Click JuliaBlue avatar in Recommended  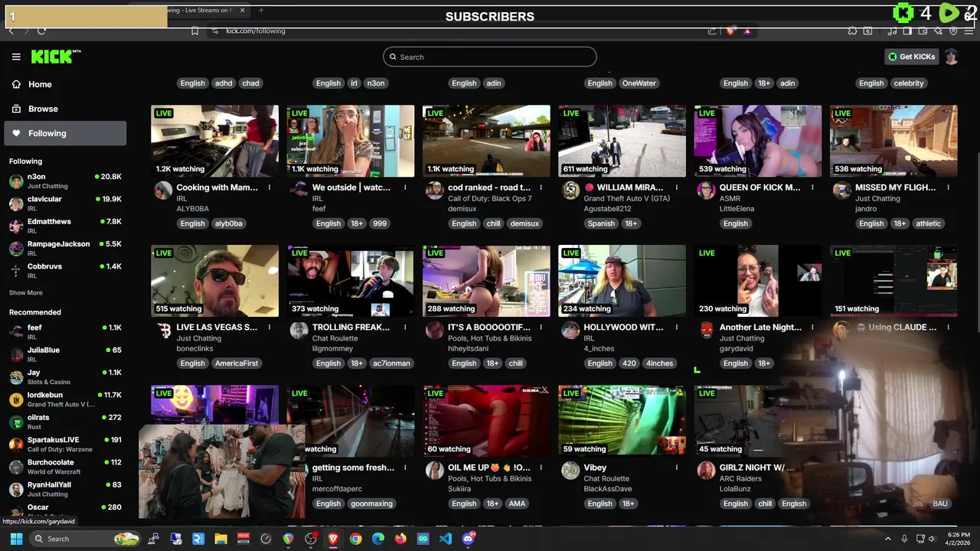coord(16,354)
